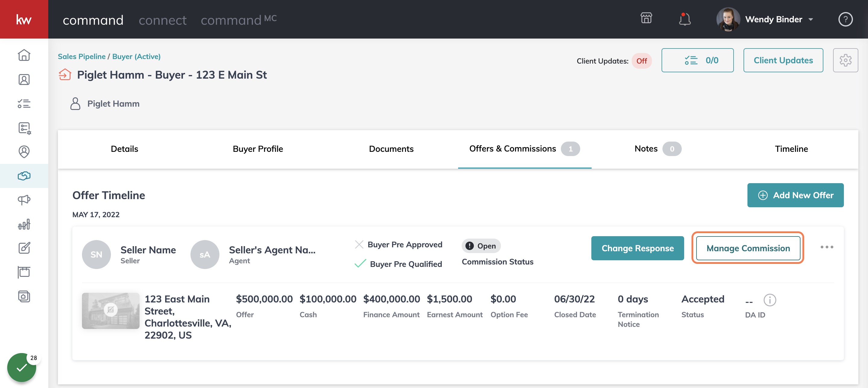
Task: Switch to the Timeline tab
Action: [x=791, y=149]
